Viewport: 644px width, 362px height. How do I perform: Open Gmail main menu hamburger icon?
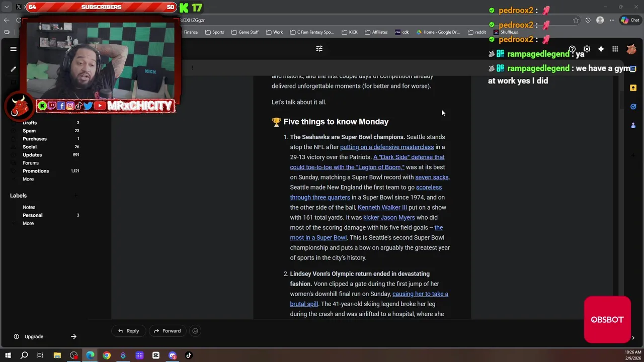[14, 49]
